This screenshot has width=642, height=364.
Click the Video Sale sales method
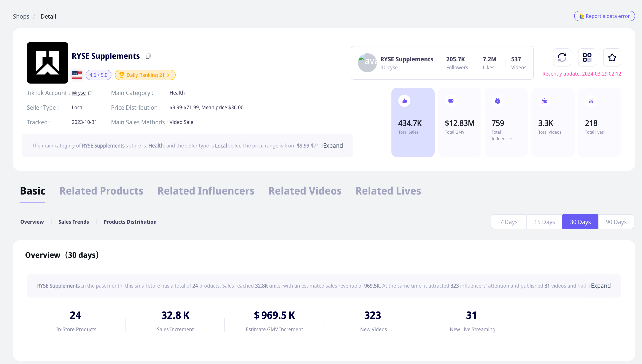tap(181, 122)
